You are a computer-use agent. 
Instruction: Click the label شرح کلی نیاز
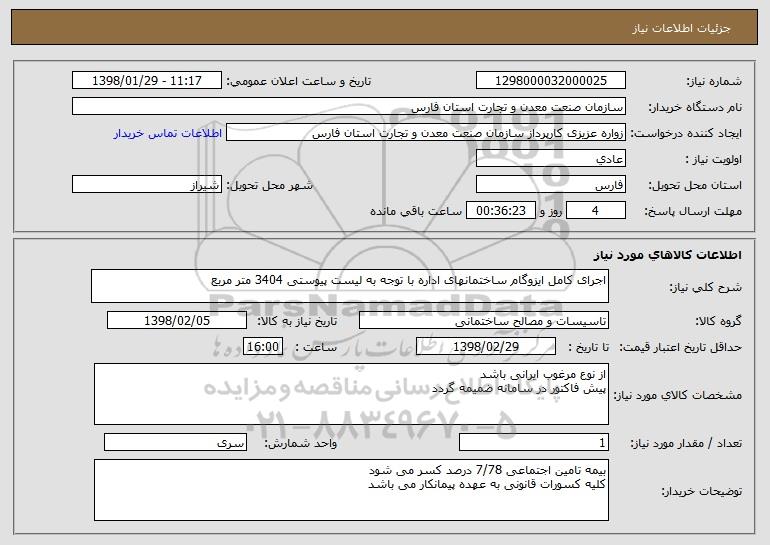(x=706, y=287)
